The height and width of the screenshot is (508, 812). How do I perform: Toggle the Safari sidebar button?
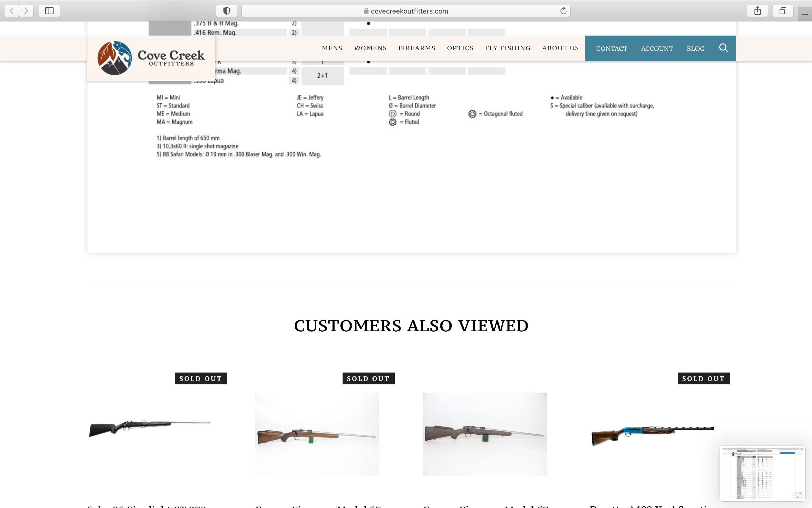pyautogui.click(x=49, y=11)
